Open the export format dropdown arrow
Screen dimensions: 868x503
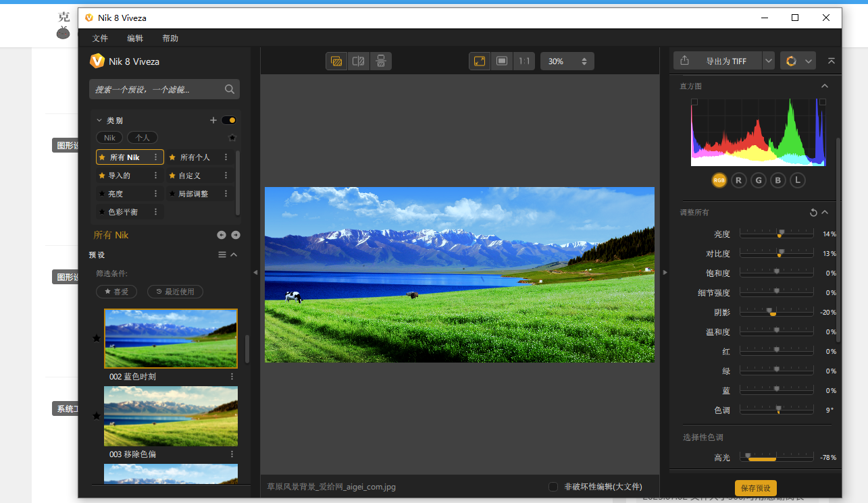point(768,61)
